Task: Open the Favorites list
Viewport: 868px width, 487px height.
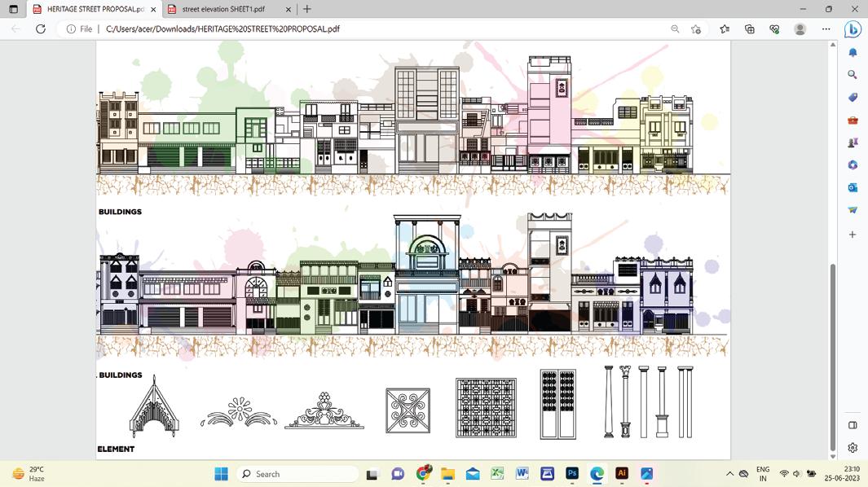Action: coord(725,29)
